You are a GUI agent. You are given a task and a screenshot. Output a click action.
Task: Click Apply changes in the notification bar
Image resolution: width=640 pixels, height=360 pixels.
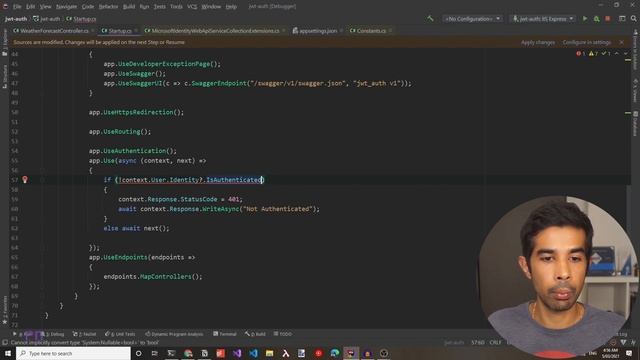[x=538, y=42]
